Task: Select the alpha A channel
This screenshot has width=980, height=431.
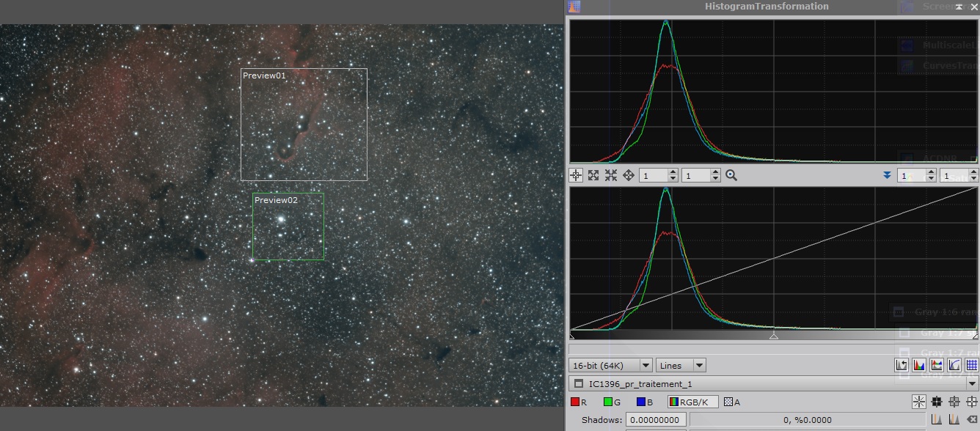Action: (732, 402)
